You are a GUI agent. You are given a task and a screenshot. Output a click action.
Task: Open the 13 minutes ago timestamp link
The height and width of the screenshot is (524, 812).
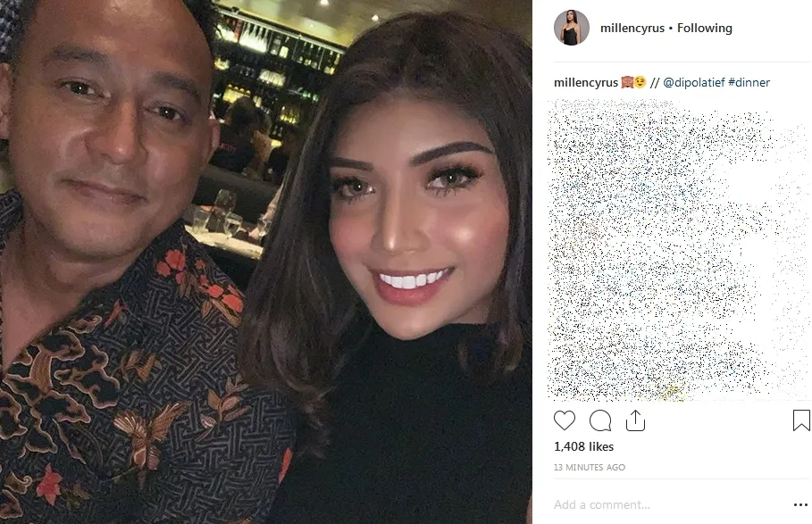point(590,467)
